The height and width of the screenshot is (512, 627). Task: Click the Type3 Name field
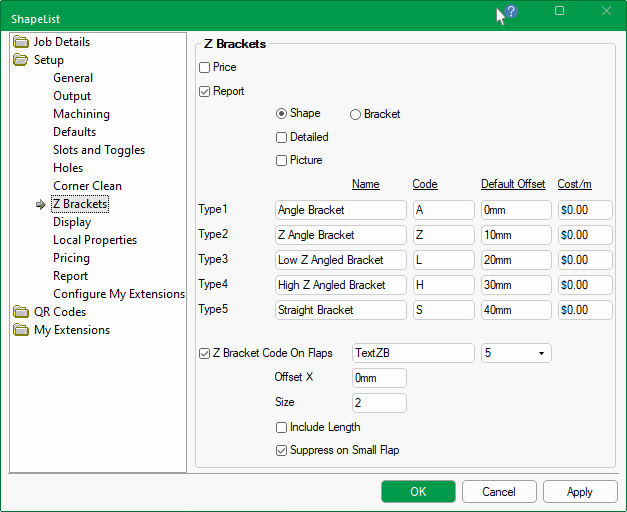(x=340, y=260)
